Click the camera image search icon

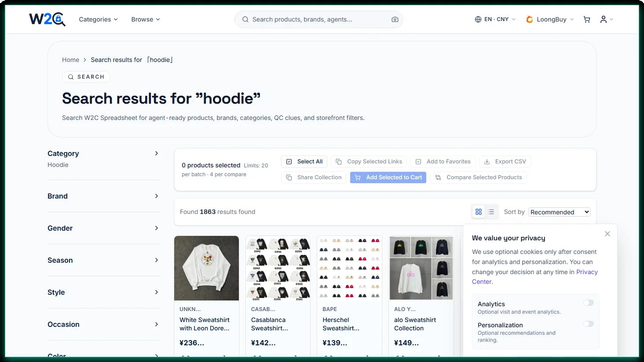click(x=395, y=19)
